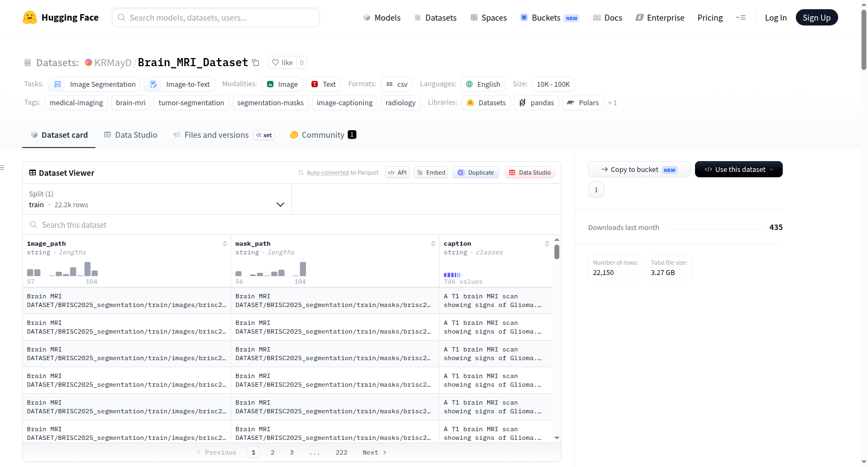The width and height of the screenshot is (868, 467).
Task: Click the Community discussion count badge
Action: [352, 135]
